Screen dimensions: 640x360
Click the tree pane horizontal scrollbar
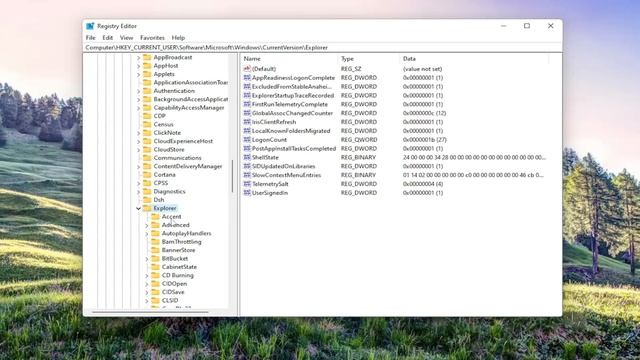(150, 312)
